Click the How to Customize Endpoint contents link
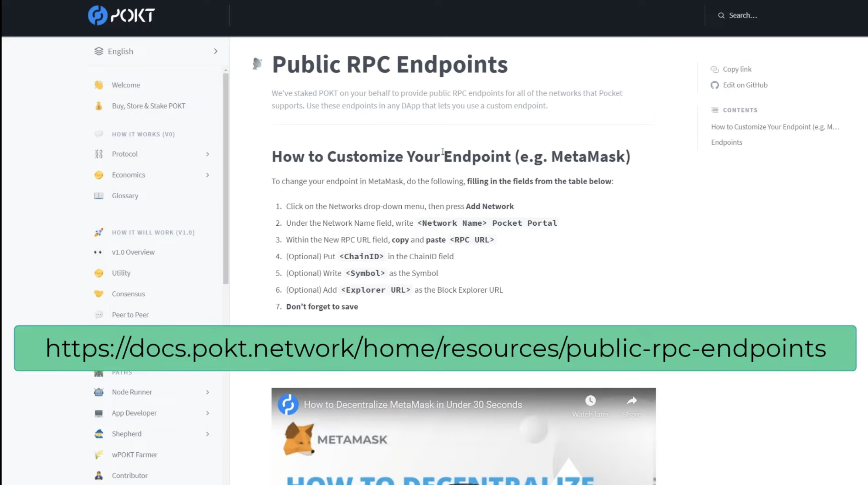Image resolution: width=868 pixels, height=485 pixels. tap(774, 126)
